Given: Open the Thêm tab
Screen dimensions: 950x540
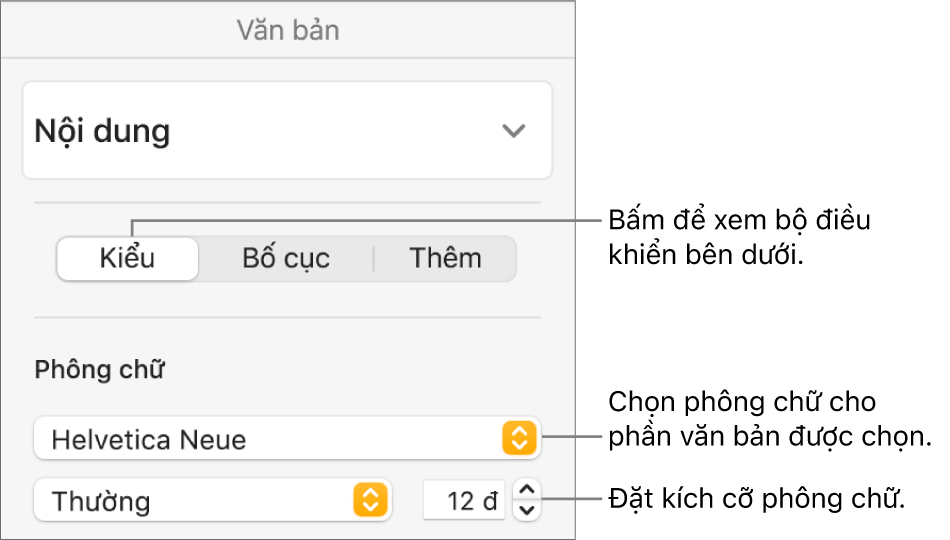Looking at the screenshot, I should pyautogui.click(x=445, y=259).
